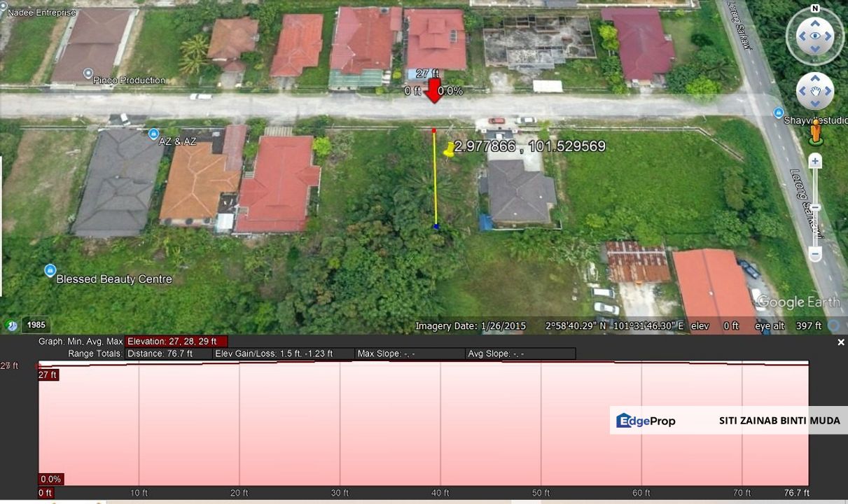Click the 2.977866, 101.529569 placemark label
848x504 pixels.
coord(530,146)
